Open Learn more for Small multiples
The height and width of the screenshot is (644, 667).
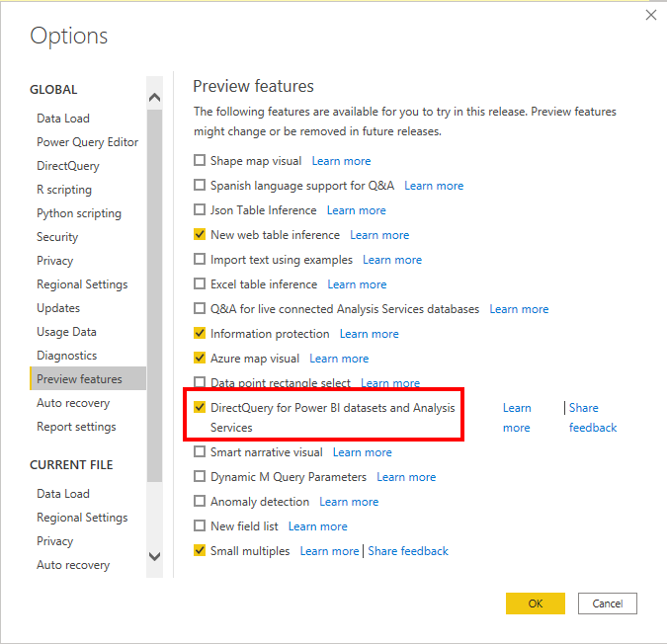[329, 551]
